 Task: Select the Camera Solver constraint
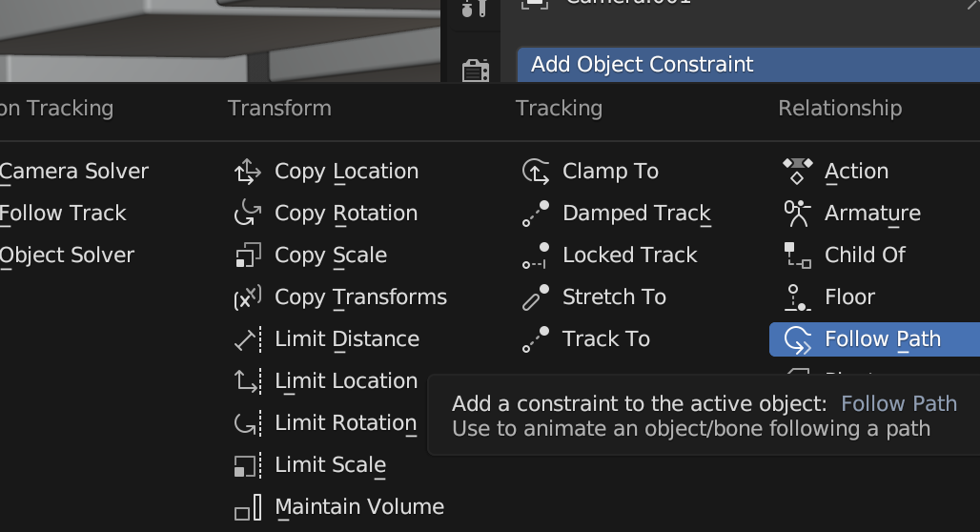click(x=74, y=172)
